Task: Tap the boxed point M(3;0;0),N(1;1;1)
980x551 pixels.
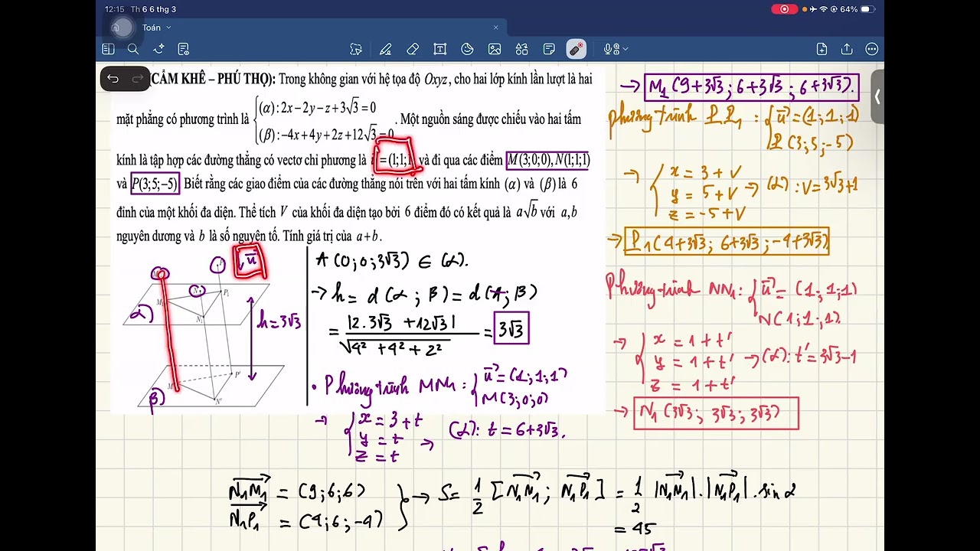Action: pos(547,161)
